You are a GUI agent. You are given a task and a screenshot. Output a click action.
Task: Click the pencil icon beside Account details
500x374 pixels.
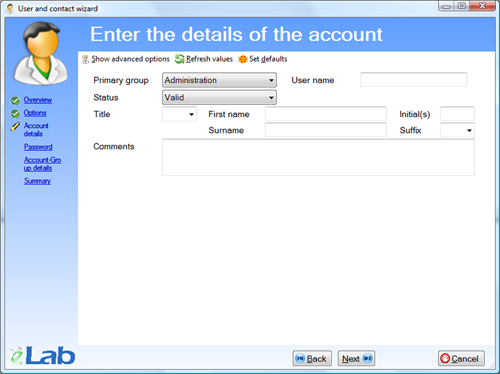click(15, 126)
